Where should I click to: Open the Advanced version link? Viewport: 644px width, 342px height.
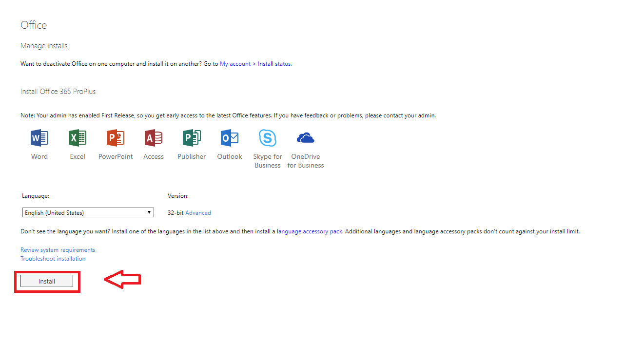tap(198, 213)
